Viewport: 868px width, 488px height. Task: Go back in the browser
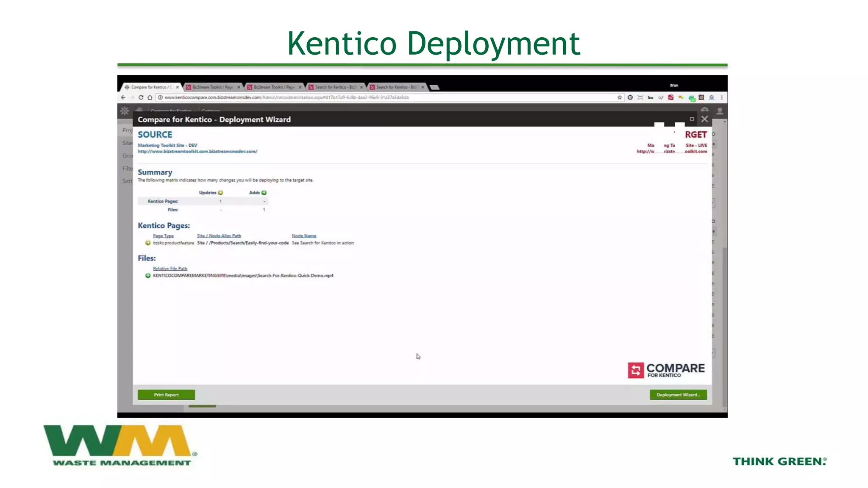point(123,97)
